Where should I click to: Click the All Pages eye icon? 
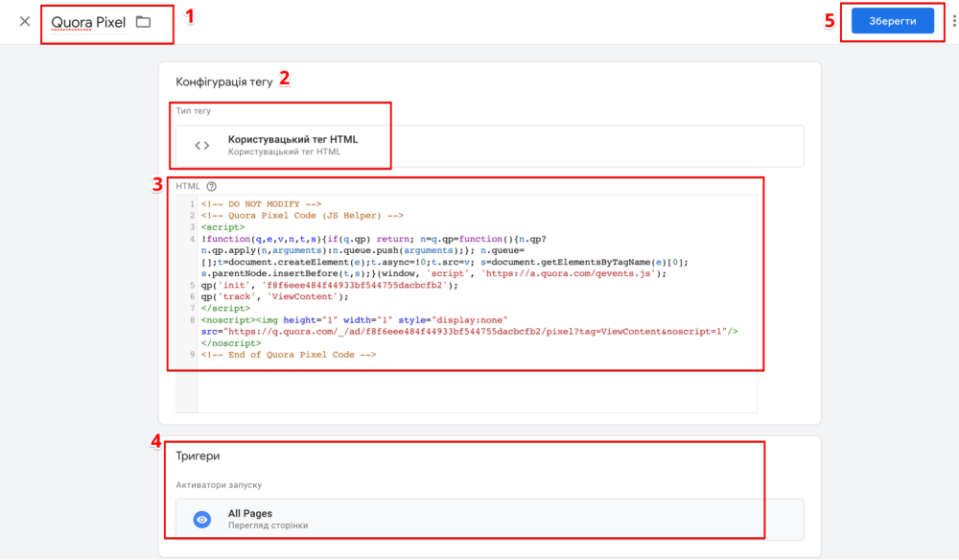[x=201, y=519]
